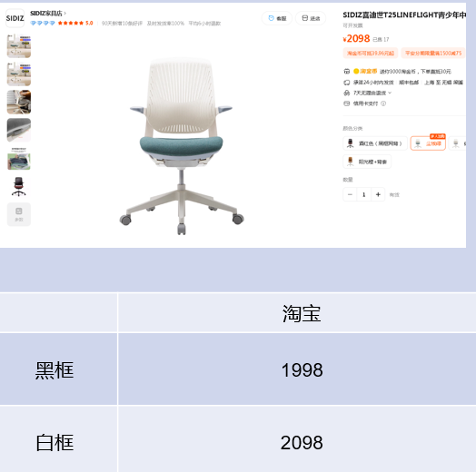Click the installment discount coupon tag

[433, 53]
